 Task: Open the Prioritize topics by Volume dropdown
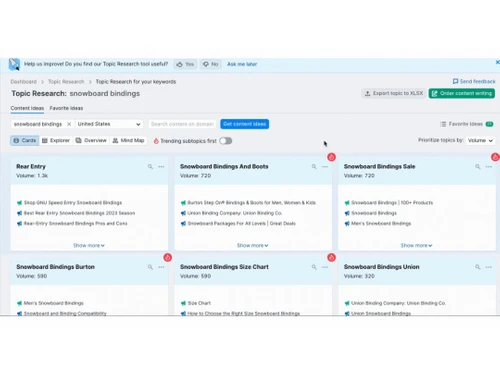click(480, 140)
